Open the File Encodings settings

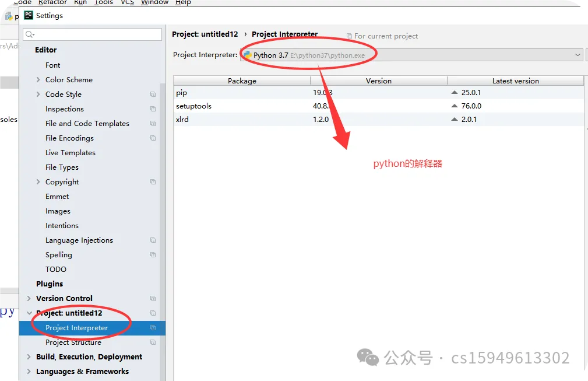click(x=70, y=138)
